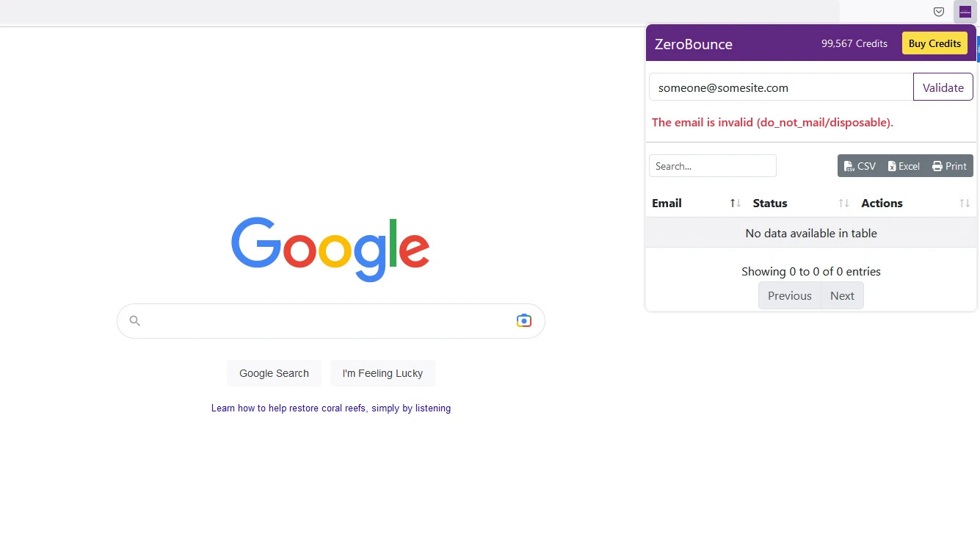
Task: Toggle Status column sort arrows downward
Action: click(x=842, y=203)
